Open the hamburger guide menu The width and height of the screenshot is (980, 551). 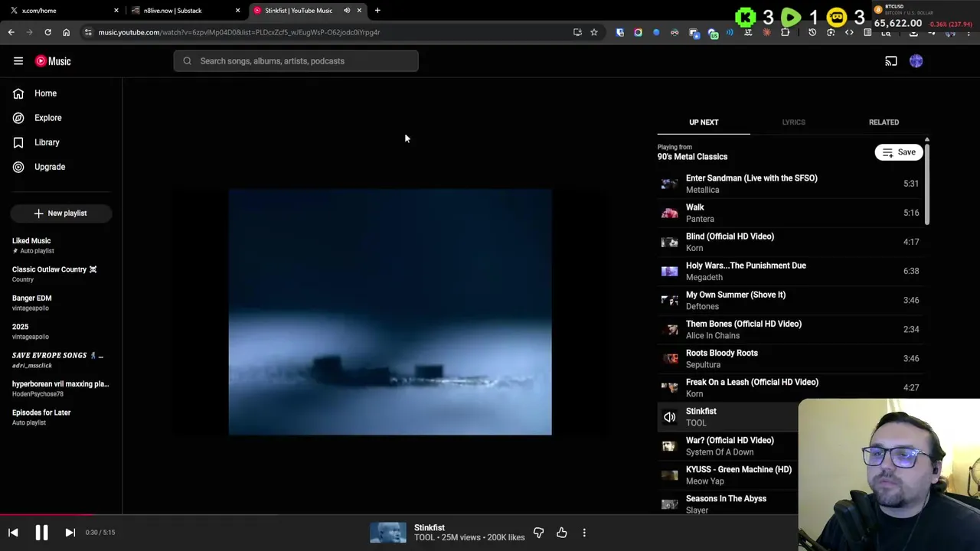click(18, 61)
